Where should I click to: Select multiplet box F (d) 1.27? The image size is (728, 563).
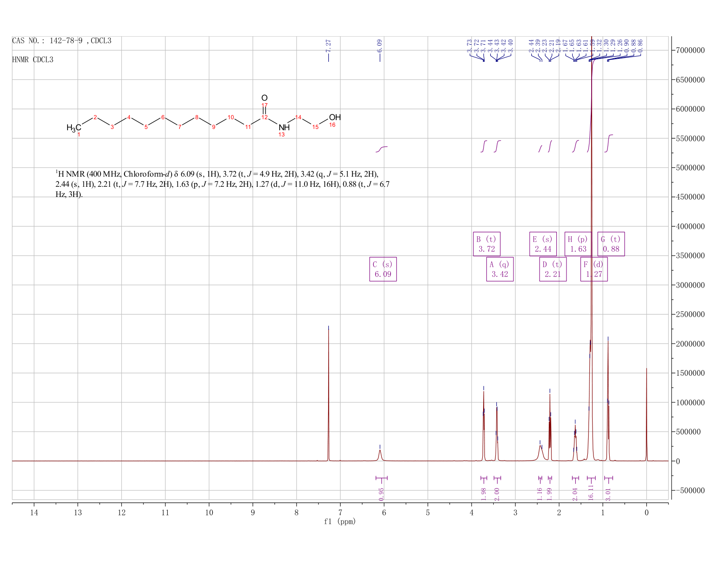click(x=594, y=269)
